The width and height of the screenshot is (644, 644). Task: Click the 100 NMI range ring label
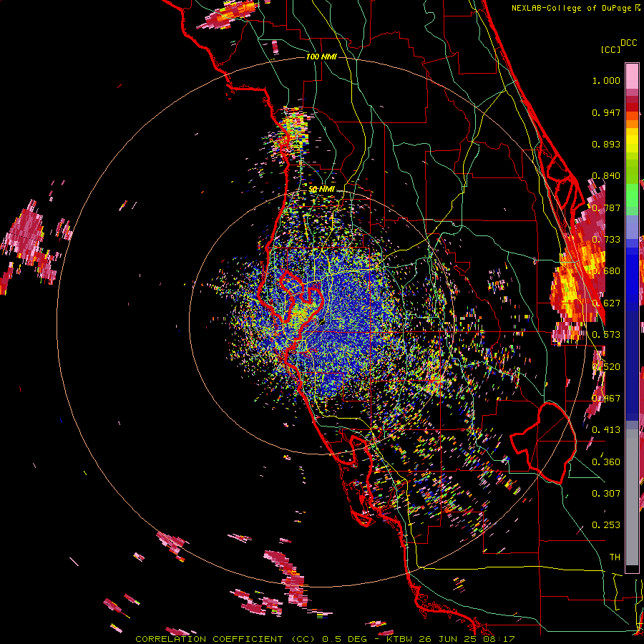(x=321, y=57)
